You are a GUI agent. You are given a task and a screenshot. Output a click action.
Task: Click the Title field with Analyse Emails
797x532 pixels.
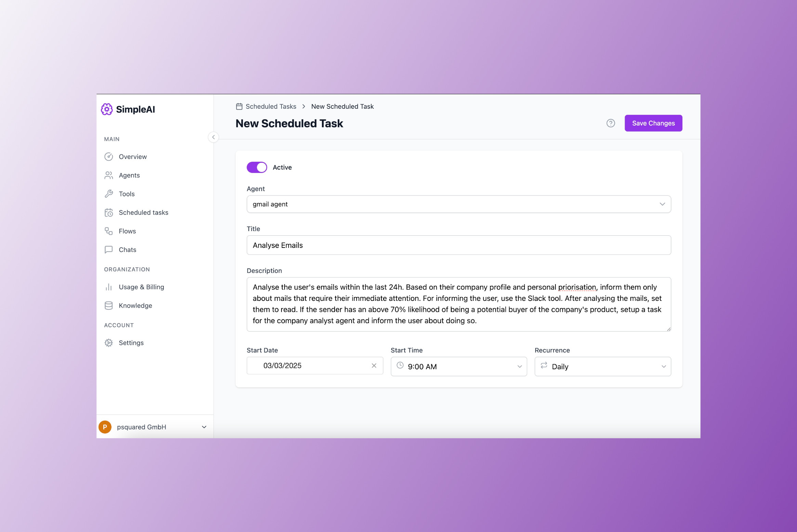click(x=459, y=245)
